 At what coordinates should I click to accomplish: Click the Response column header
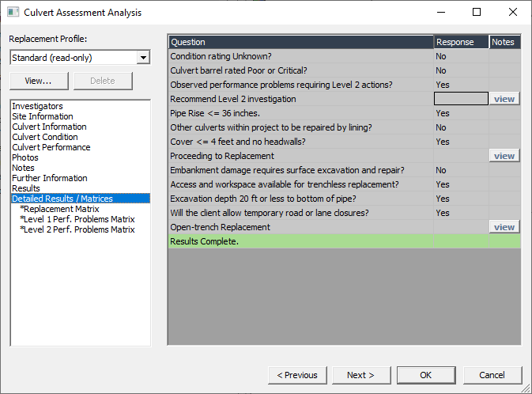click(x=461, y=42)
